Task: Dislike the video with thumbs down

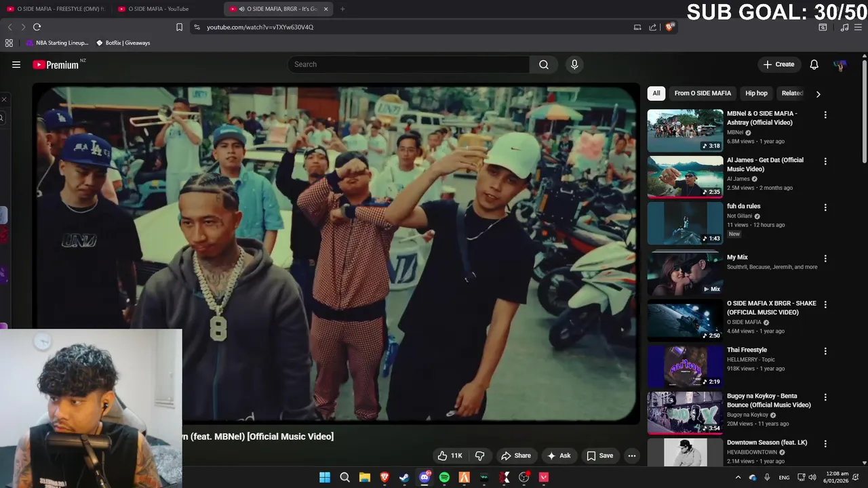Action: point(479,455)
